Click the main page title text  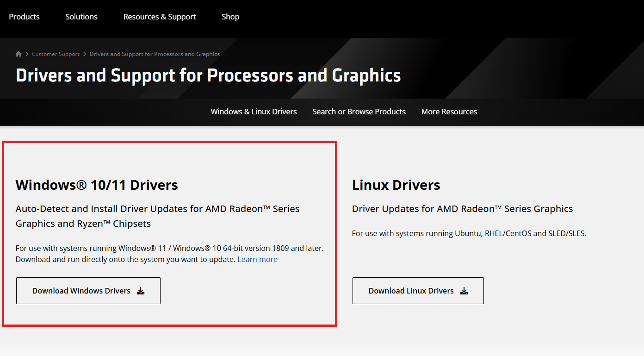pos(208,75)
